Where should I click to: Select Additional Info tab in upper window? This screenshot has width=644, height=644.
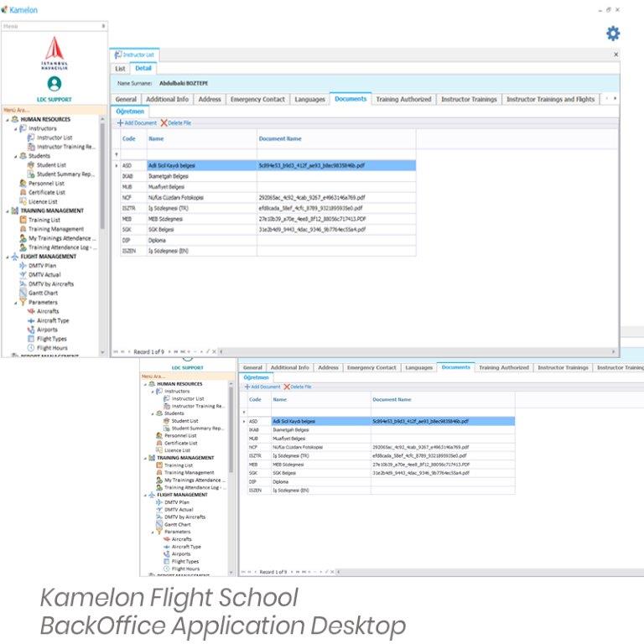(x=167, y=100)
